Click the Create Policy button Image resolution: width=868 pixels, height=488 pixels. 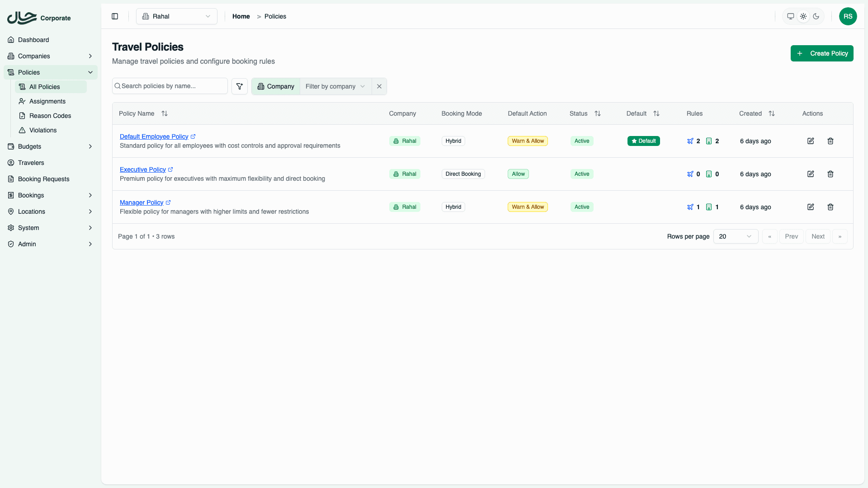tap(821, 53)
